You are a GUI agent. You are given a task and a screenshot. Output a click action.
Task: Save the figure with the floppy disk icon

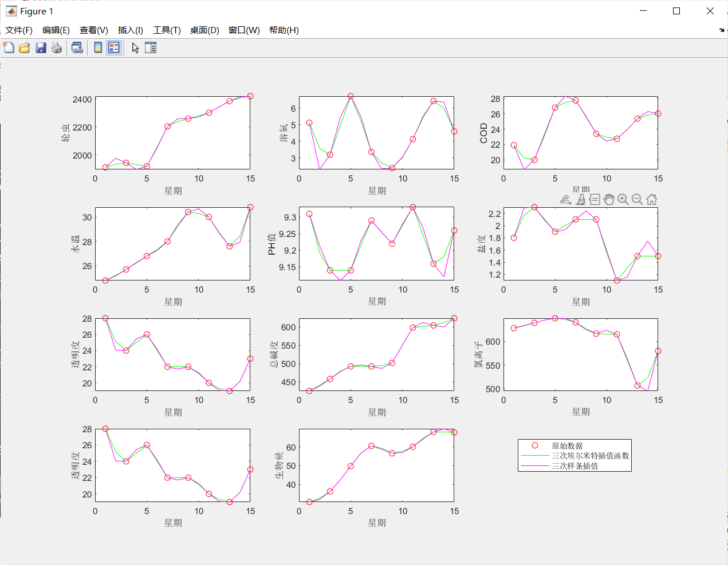pyautogui.click(x=41, y=48)
